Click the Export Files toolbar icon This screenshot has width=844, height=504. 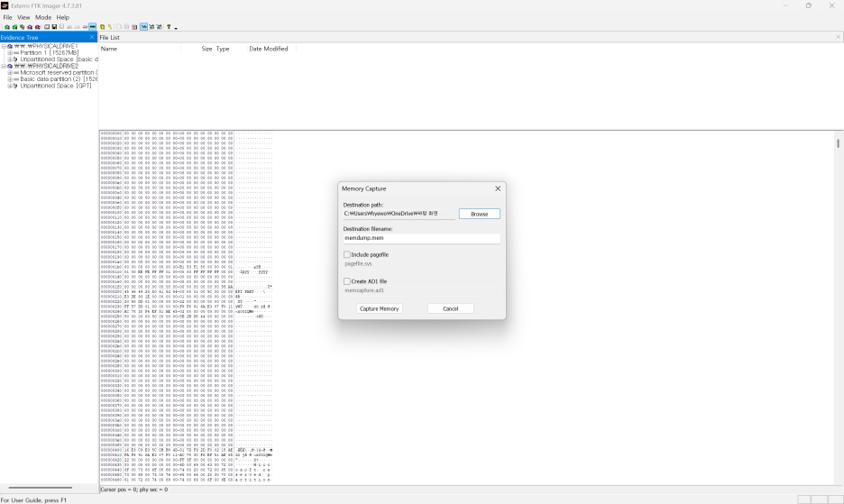tap(119, 27)
